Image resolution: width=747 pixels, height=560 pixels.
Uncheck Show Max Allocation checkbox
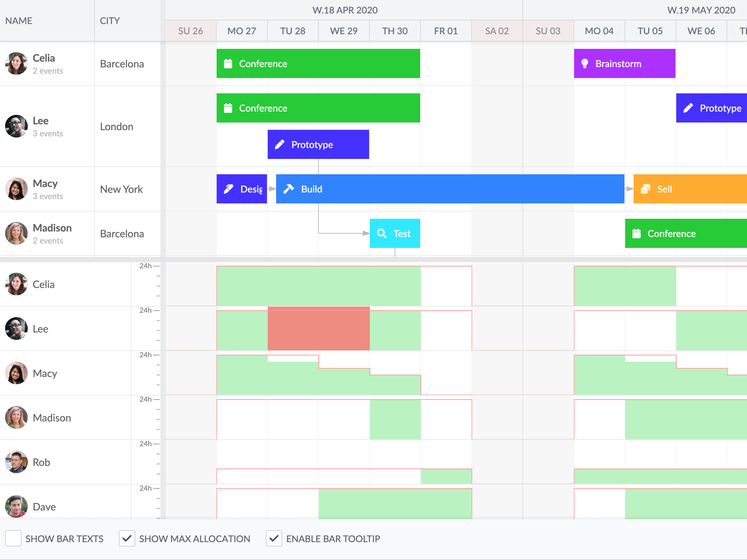click(127, 538)
